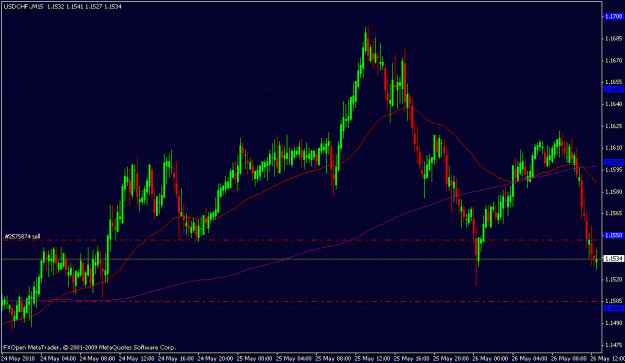Click the 25 May 20:00 time label

click(x=451, y=359)
